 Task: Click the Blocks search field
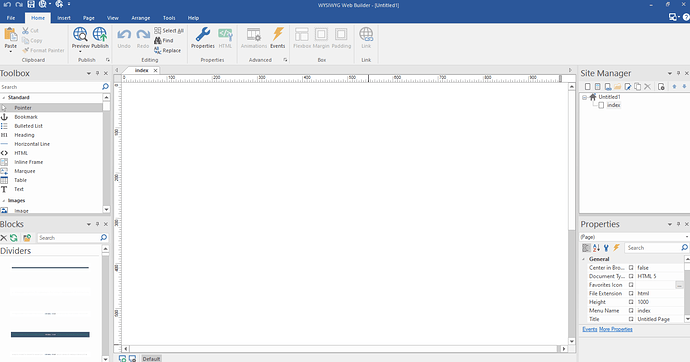pyautogui.click(x=68, y=238)
